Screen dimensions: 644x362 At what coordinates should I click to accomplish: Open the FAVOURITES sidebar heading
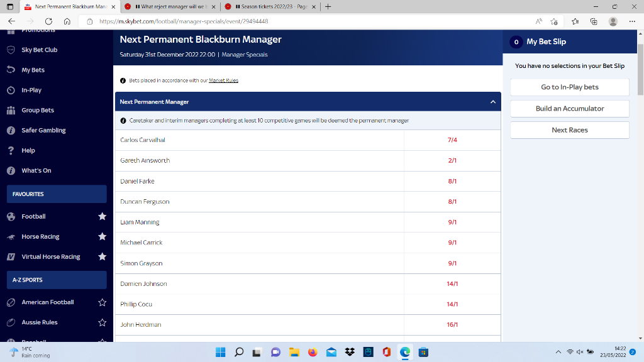pyautogui.click(x=57, y=194)
